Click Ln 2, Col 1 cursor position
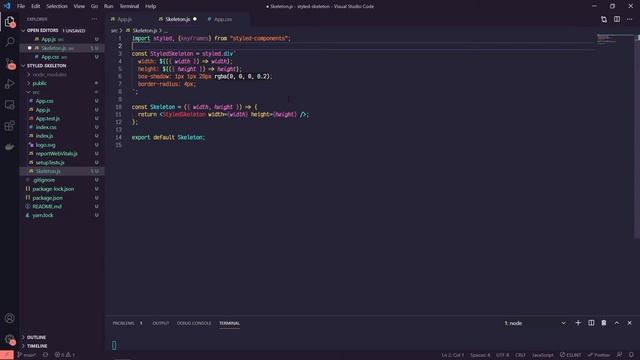This screenshot has height=360, width=640. click(452, 355)
